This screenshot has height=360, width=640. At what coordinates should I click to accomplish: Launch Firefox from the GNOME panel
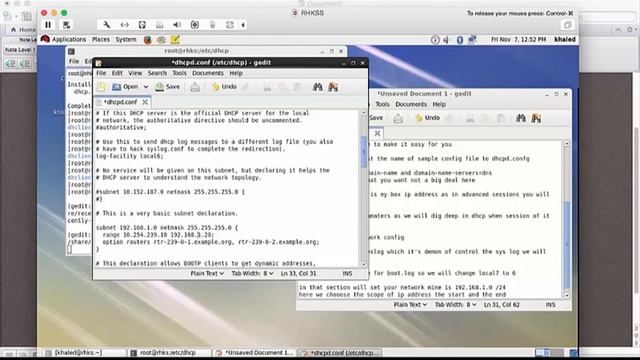point(148,40)
